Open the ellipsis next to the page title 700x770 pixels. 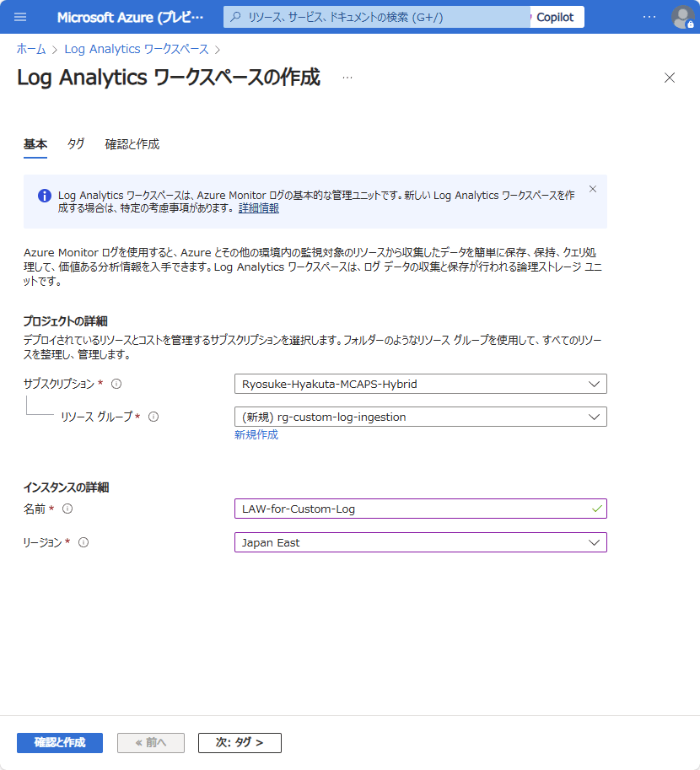coord(347,78)
